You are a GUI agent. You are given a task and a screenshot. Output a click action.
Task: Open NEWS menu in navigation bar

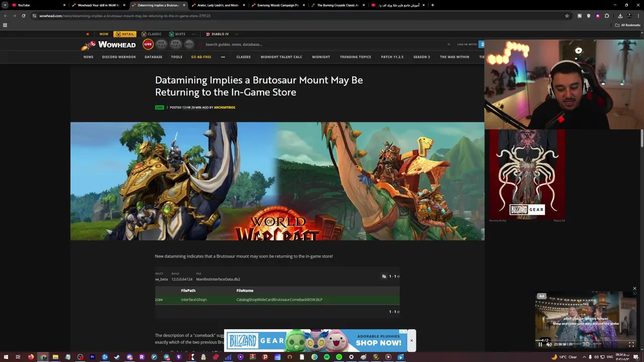(88, 57)
